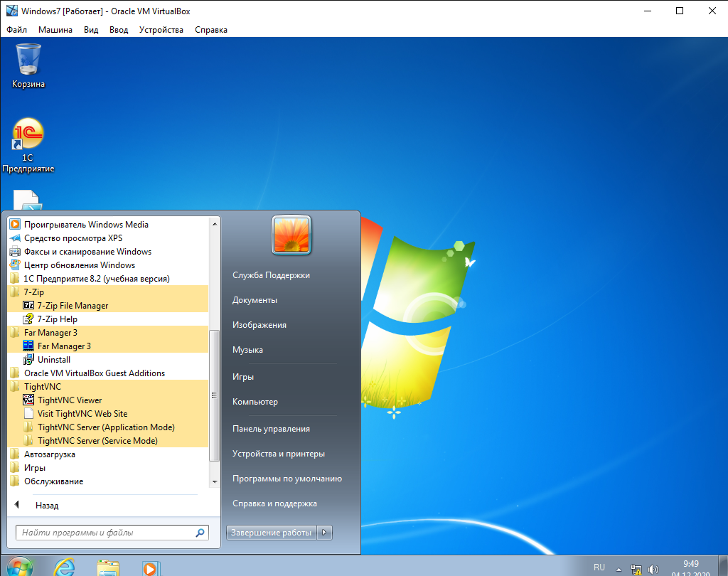Click the Найти программы и файлы search field
This screenshot has width=728, height=576.
[105, 533]
